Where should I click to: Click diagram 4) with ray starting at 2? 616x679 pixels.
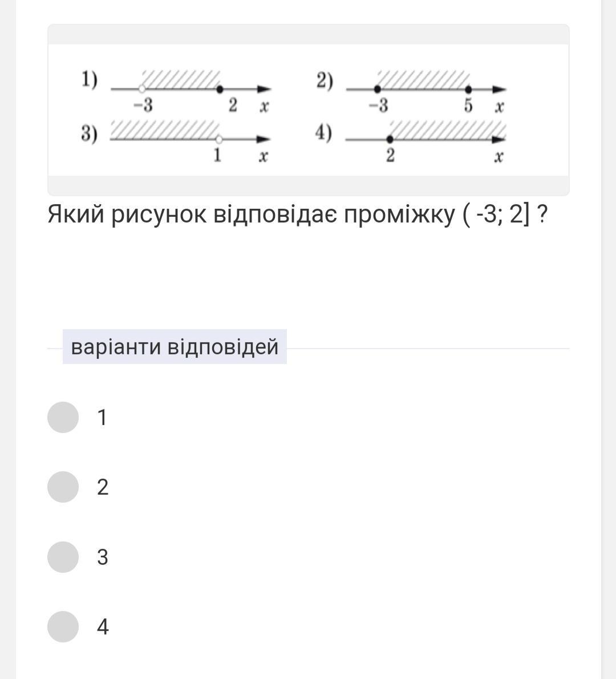(x=411, y=142)
